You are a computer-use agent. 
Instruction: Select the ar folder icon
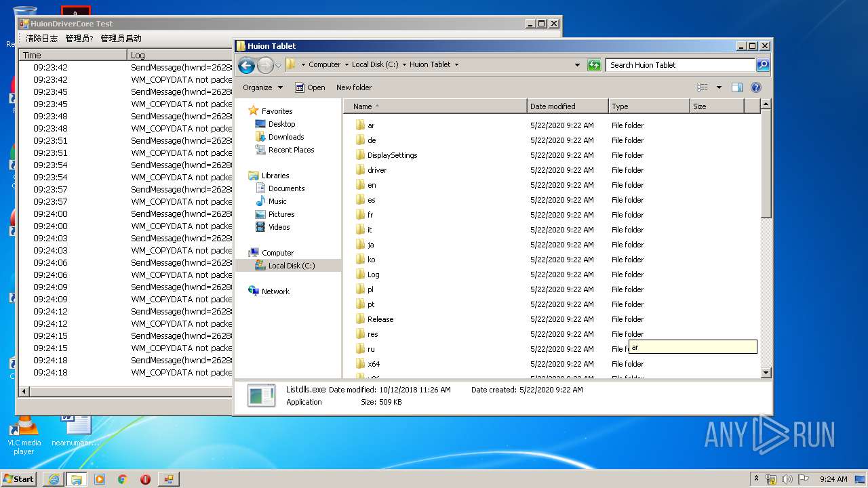point(360,125)
